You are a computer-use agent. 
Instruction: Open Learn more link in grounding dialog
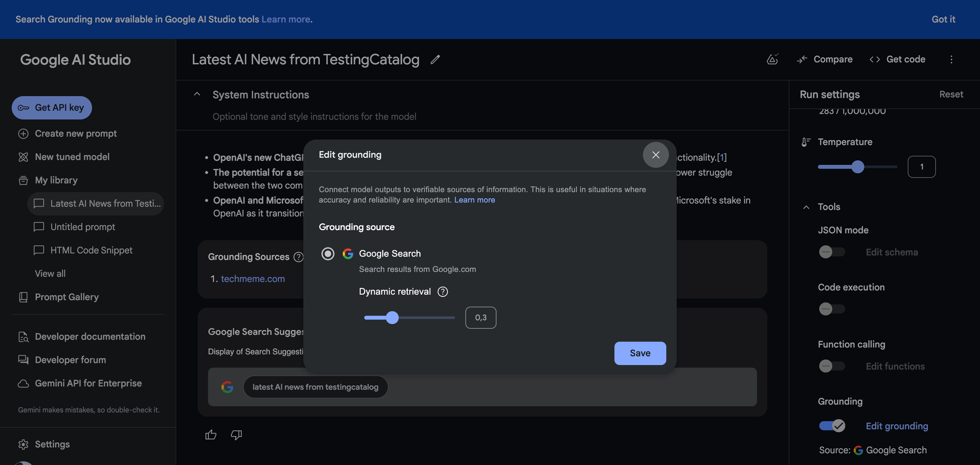[474, 200]
